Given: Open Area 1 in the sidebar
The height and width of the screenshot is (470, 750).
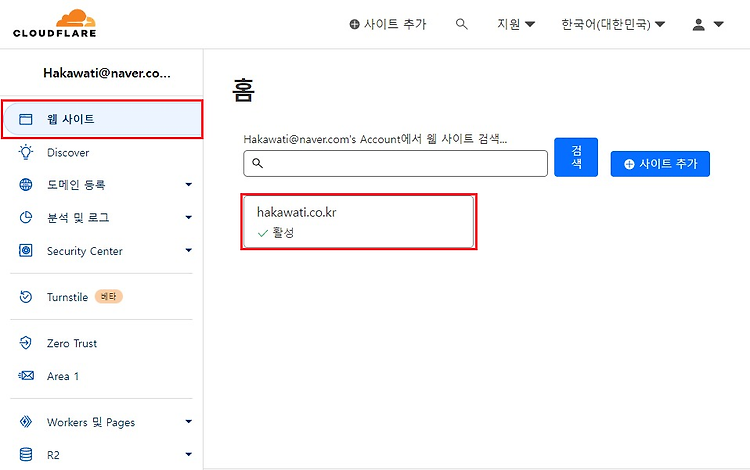Looking at the screenshot, I should [x=63, y=376].
